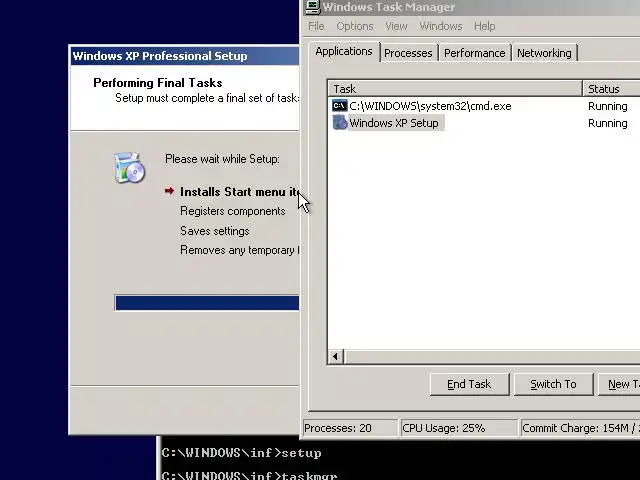Sort by the Status column header
The height and width of the screenshot is (480, 640).
[x=611, y=89]
